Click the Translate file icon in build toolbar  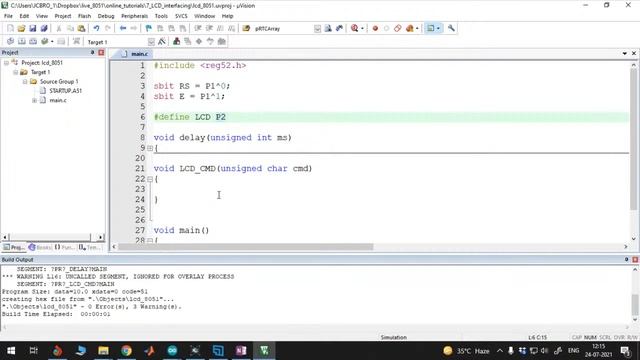tap(10, 41)
